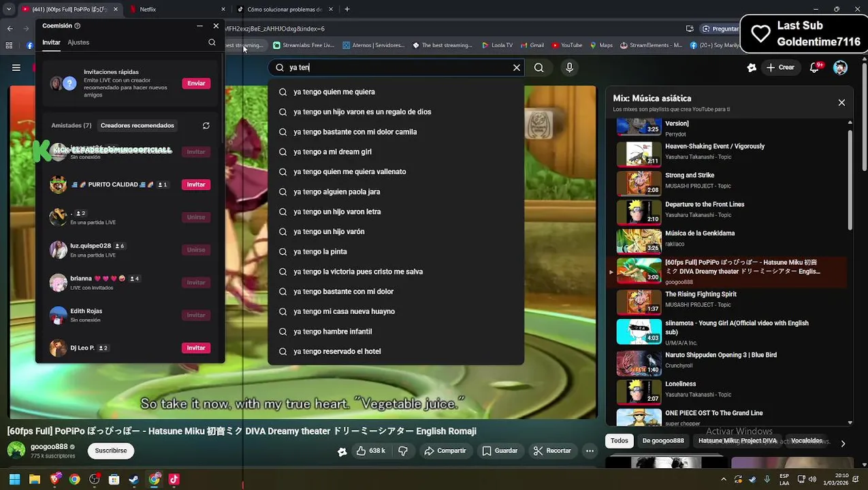This screenshot has width=868, height=490.
Task: Click the Recortar button
Action: click(x=552, y=451)
